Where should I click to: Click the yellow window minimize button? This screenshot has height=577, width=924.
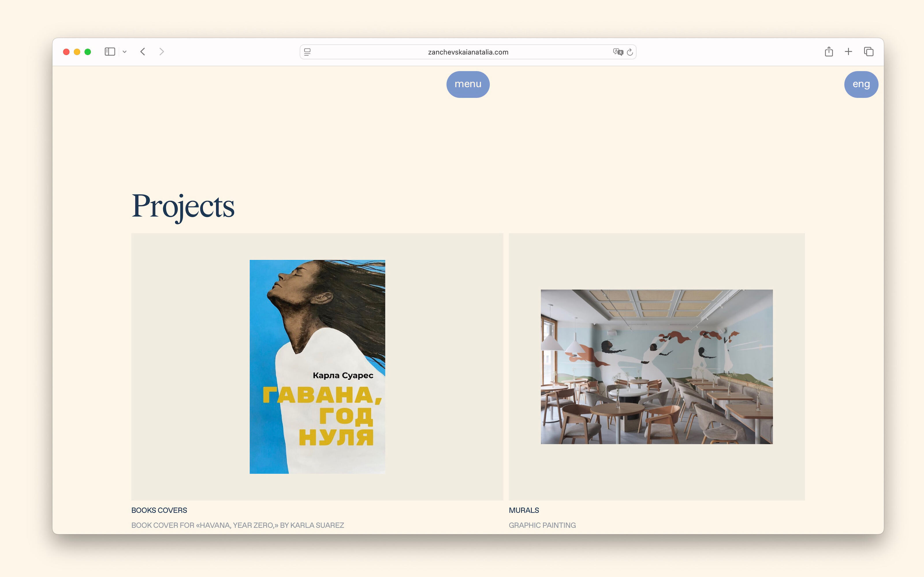[77, 52]
